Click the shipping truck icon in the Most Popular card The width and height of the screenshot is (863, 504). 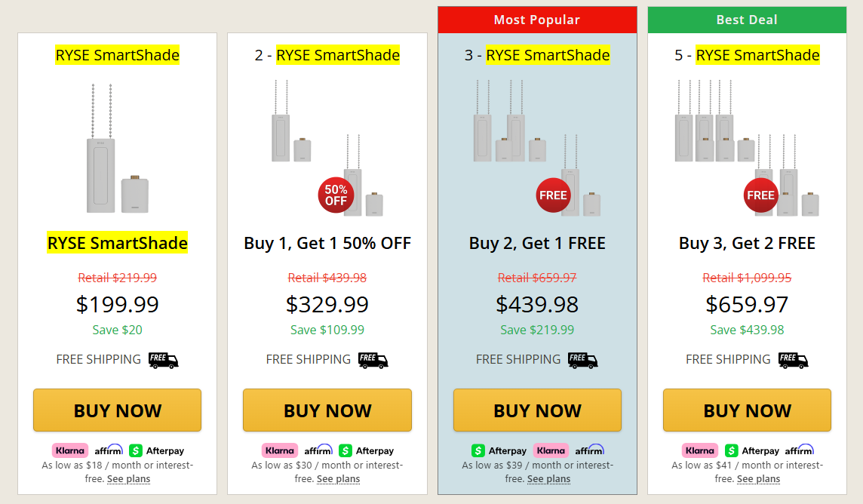[x=582, y=361]
